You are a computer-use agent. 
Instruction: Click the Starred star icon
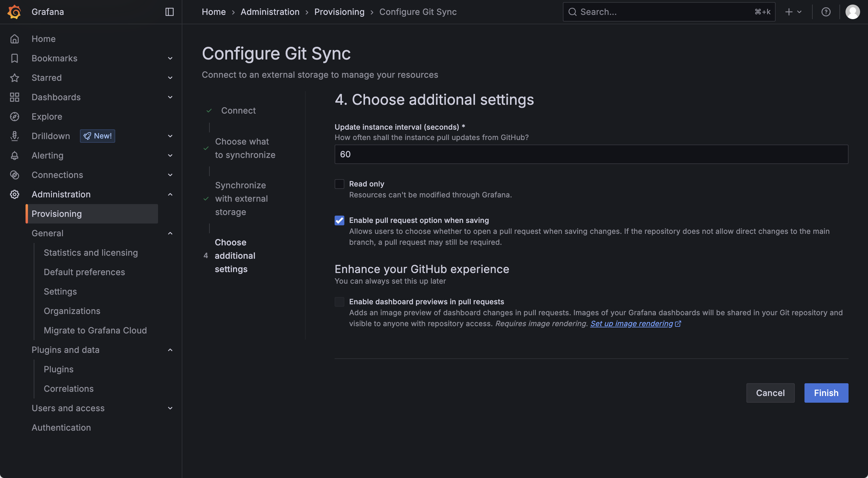pyautogui.click(x=15, y=78)
